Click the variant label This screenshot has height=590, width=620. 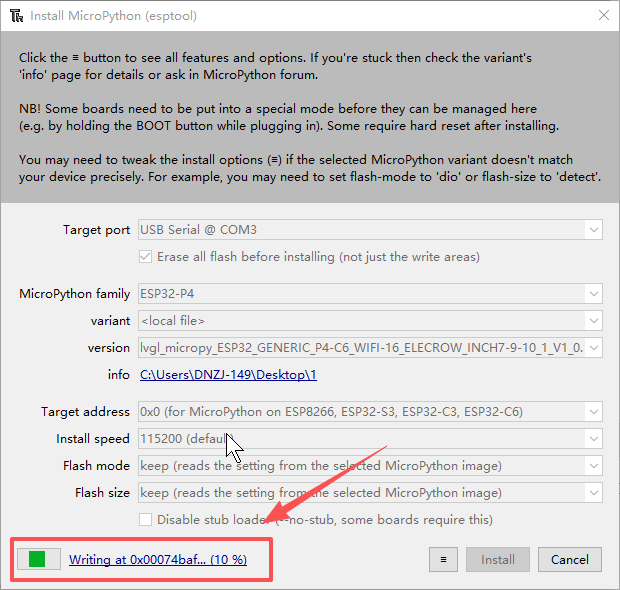click(110, 321)
